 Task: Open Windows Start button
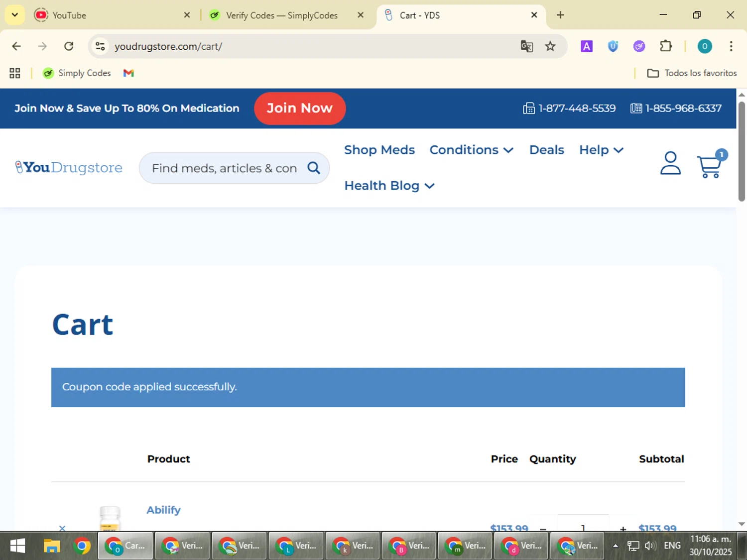[17, 546]
